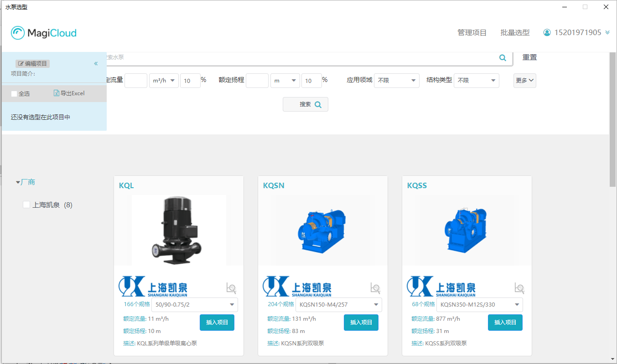The image size is (617, 364).
Task: Check the 上海凯泉 manufacturer checkbox
Action: [26, 205]
